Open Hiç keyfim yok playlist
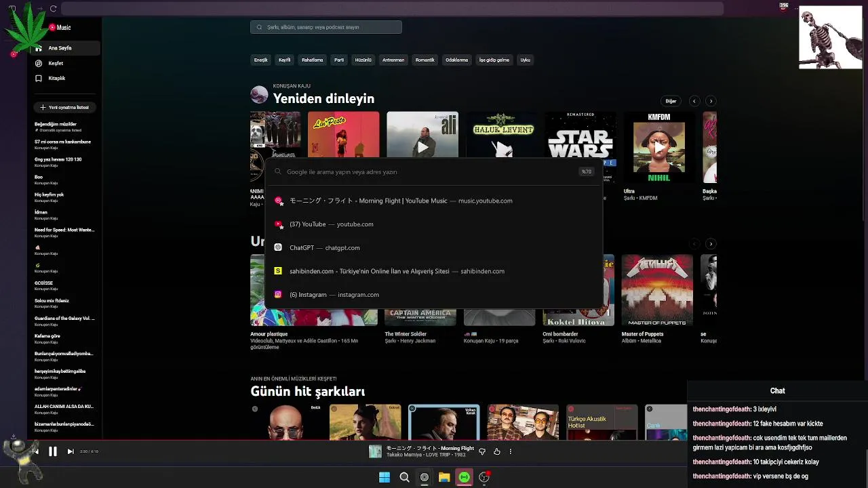The image size is (868, 488). click(64, 197)
